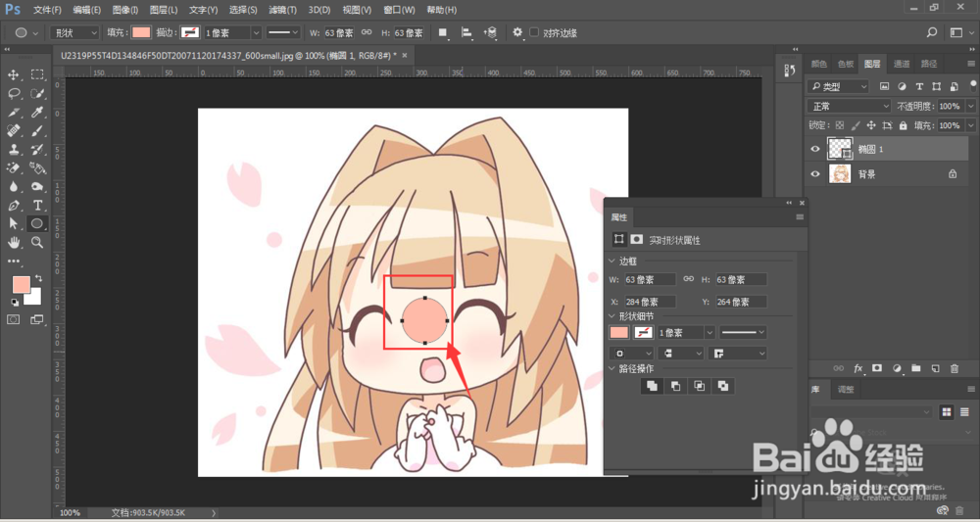Create new group folder icon

[x=915, y=368]
